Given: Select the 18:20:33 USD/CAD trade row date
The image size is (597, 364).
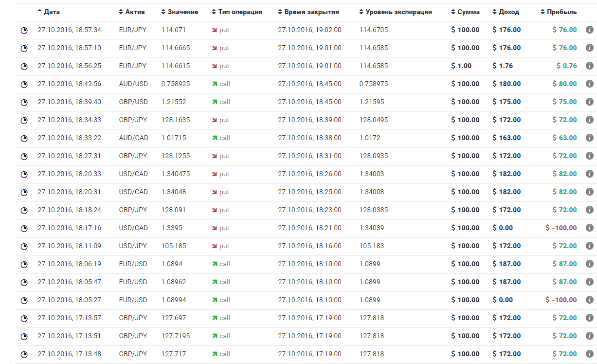Looking at the screenshot, I should (69, 174).
